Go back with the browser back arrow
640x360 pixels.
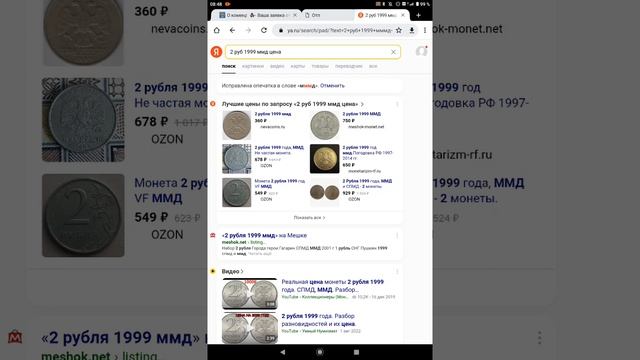pyautogui.click(x=232, y=30)
